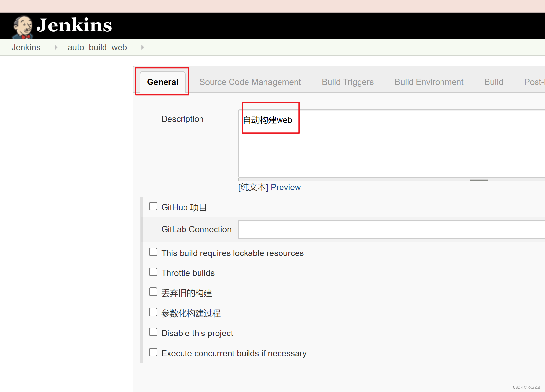
Task: Click the GitLab Connection label
Action: (x=196, y=229)
